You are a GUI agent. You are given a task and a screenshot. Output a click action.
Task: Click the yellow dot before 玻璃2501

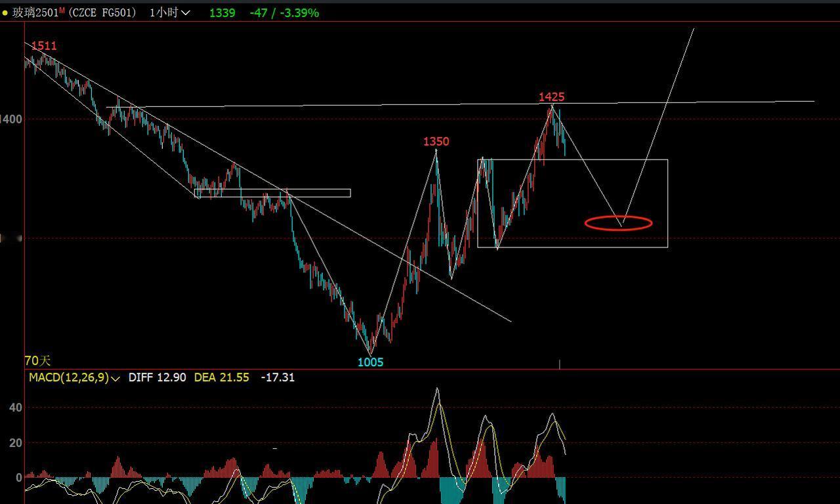pyautogui.click(x=5, y=13)
